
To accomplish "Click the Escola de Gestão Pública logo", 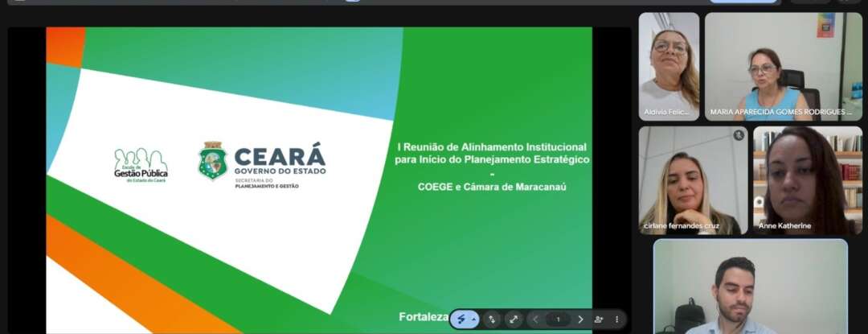I will [141, 165].
